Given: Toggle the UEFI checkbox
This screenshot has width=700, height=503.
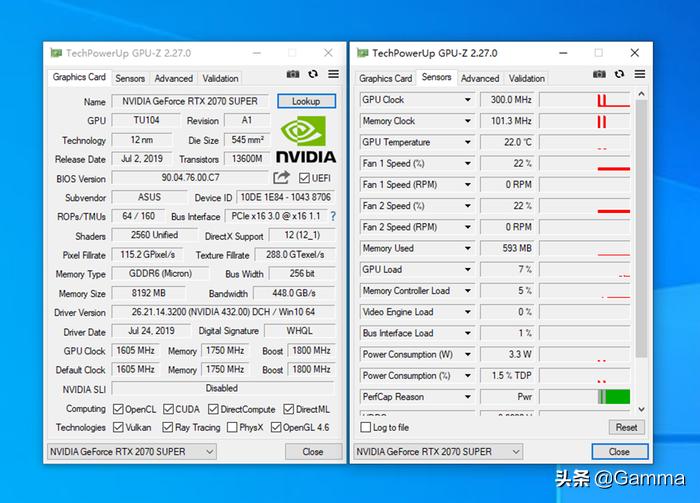Looking at the screenshot, I should pyautogui.click(x=304, y=178).
